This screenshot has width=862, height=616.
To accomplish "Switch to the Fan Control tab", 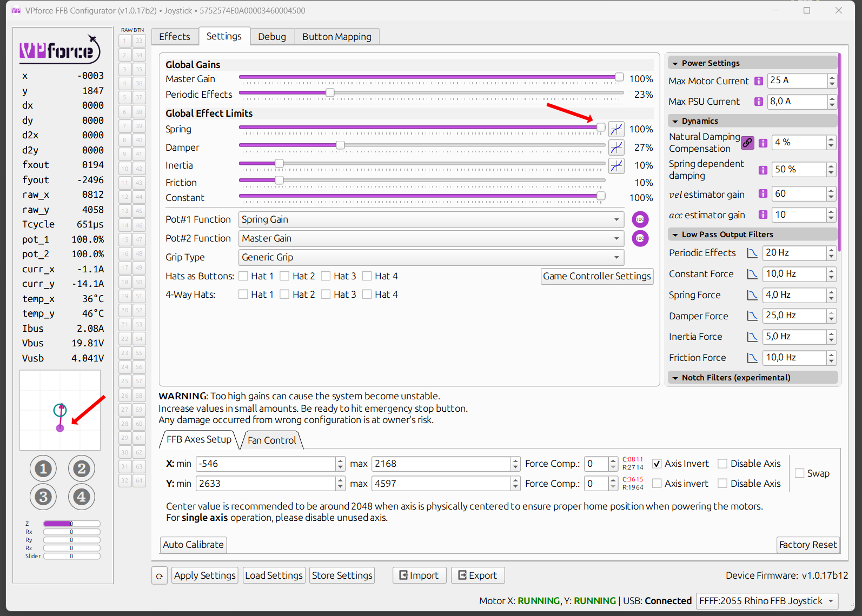I will point(272,440).
